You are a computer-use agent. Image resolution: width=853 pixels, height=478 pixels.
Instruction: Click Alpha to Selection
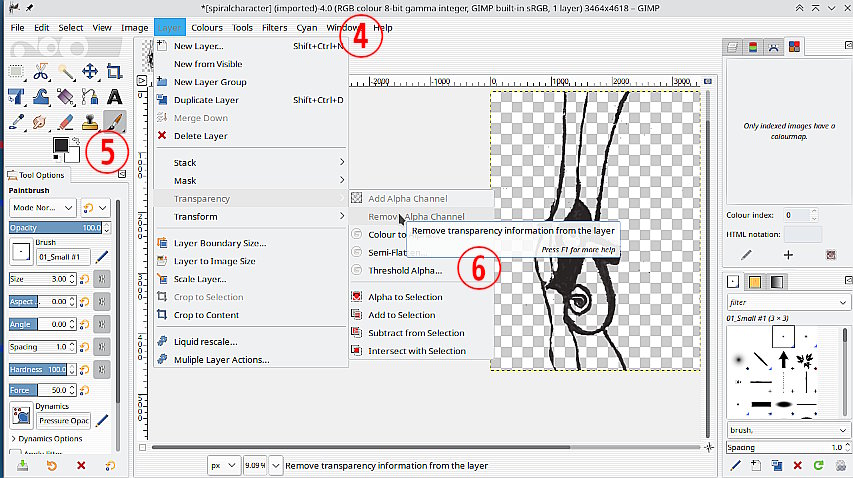(422, 297)
